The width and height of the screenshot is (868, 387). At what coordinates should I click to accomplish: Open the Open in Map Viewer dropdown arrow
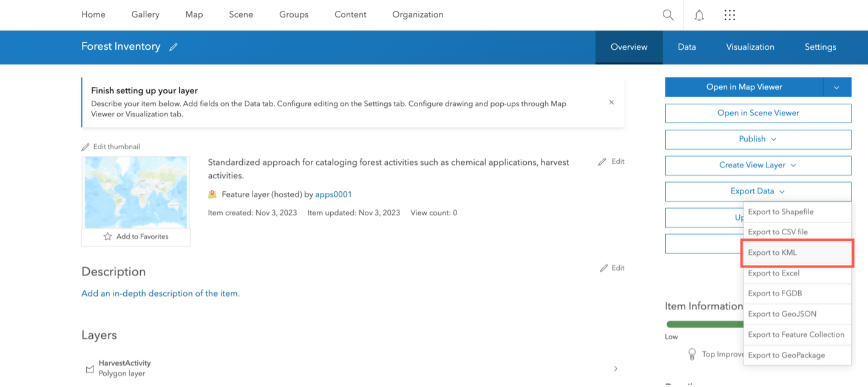[x=836, y=87]
